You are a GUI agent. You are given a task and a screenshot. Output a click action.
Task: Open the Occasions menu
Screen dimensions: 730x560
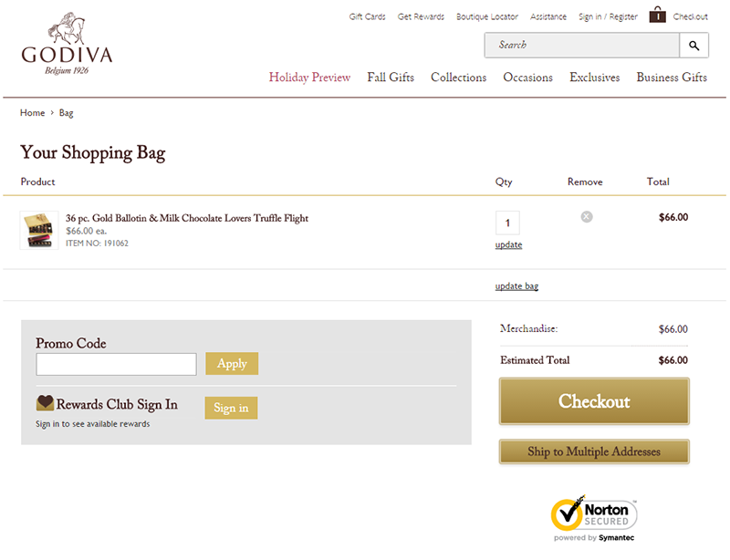pos(528,78)
